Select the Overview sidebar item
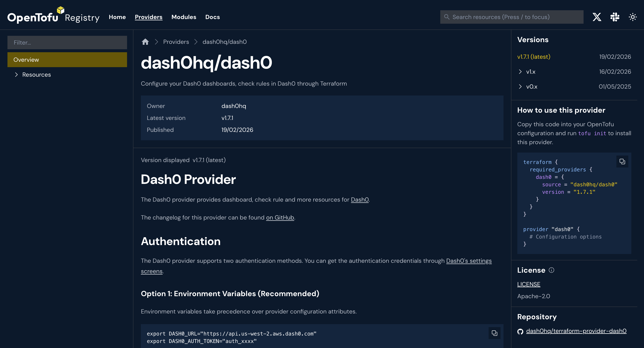The width and height of the screenshot is (644, 348). (x=67, y=60)
